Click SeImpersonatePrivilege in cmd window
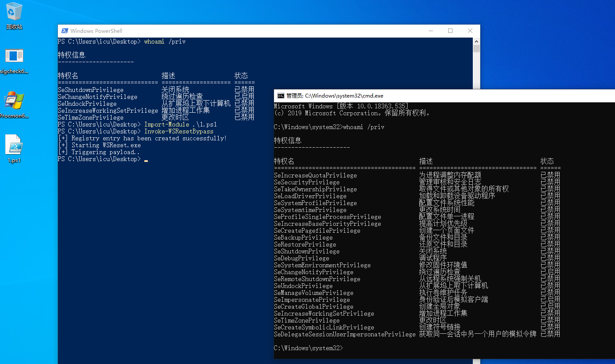The height and width of the screenshot is (364, 615). coord(312,300)
